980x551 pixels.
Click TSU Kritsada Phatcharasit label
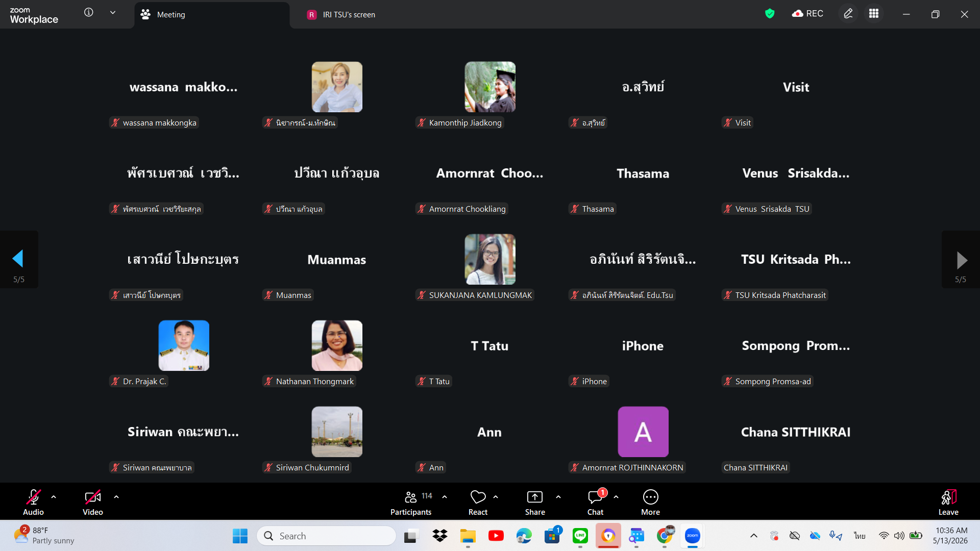(775, 295)
